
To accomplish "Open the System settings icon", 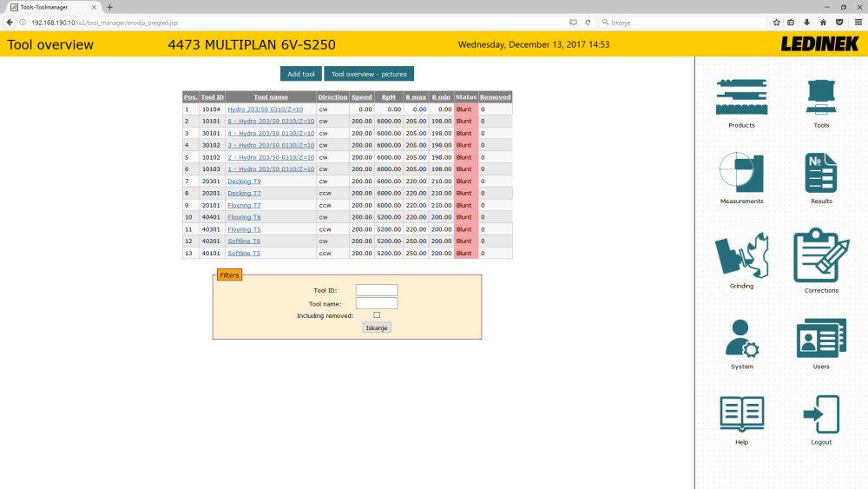I will click(x=741, y=338).
